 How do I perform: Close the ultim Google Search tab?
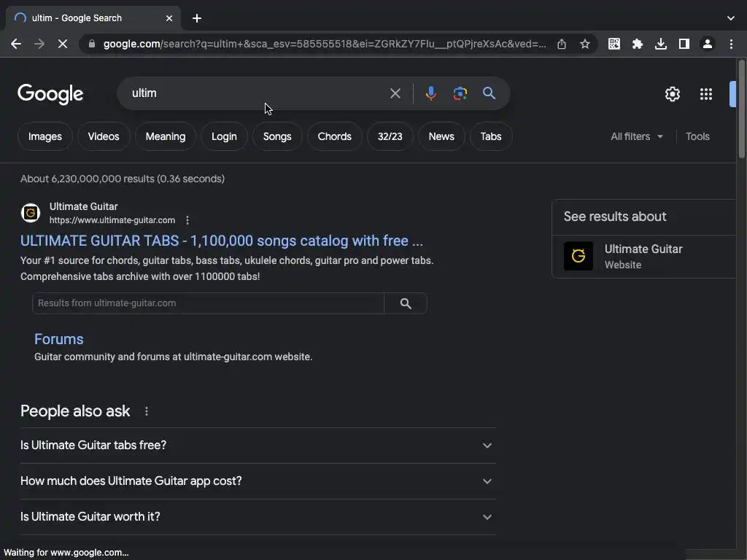tap(169, 18)
